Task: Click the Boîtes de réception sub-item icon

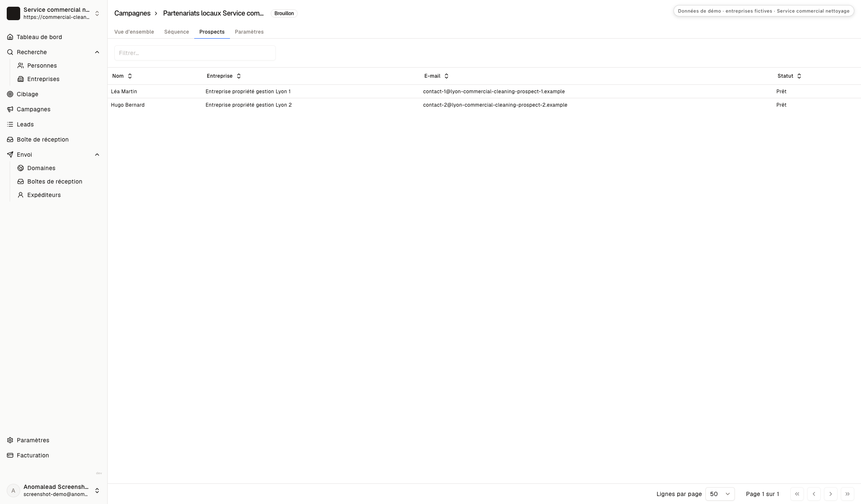Action: 21,181
